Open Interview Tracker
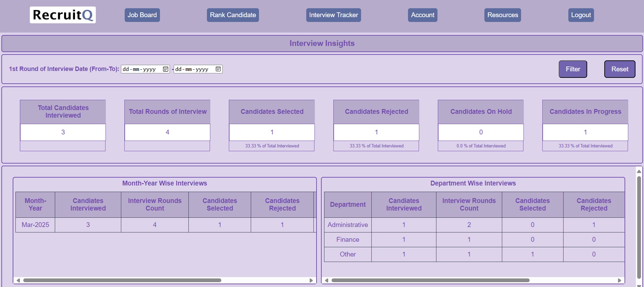 [x=334, y=15]
